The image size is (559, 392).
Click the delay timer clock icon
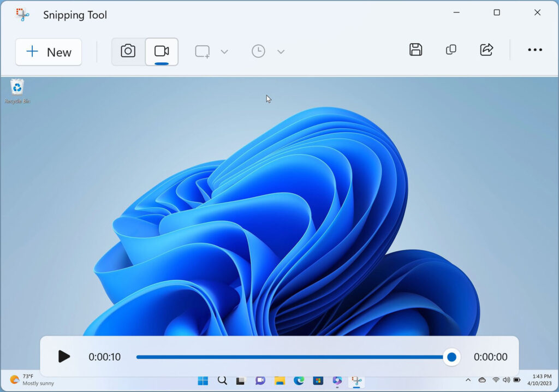(258, 51)
